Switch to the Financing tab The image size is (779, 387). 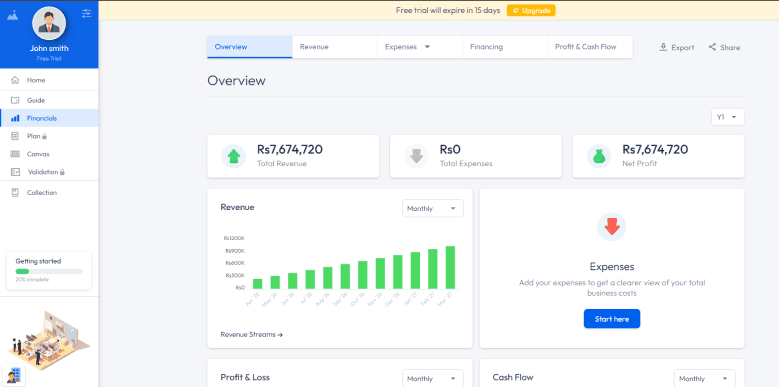coord(505,47)
